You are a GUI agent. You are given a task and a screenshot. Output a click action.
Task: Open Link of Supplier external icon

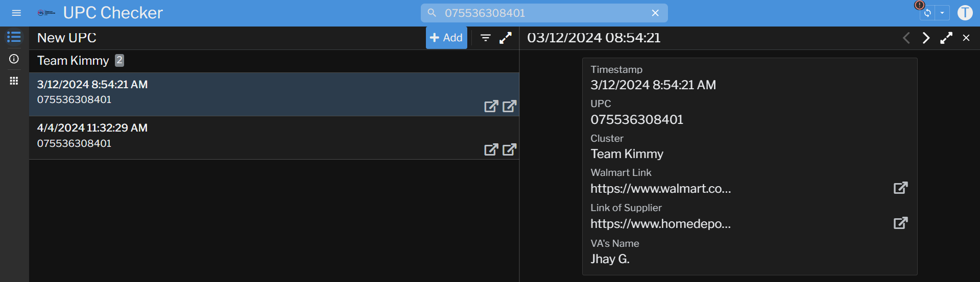(x=900, y=223)
